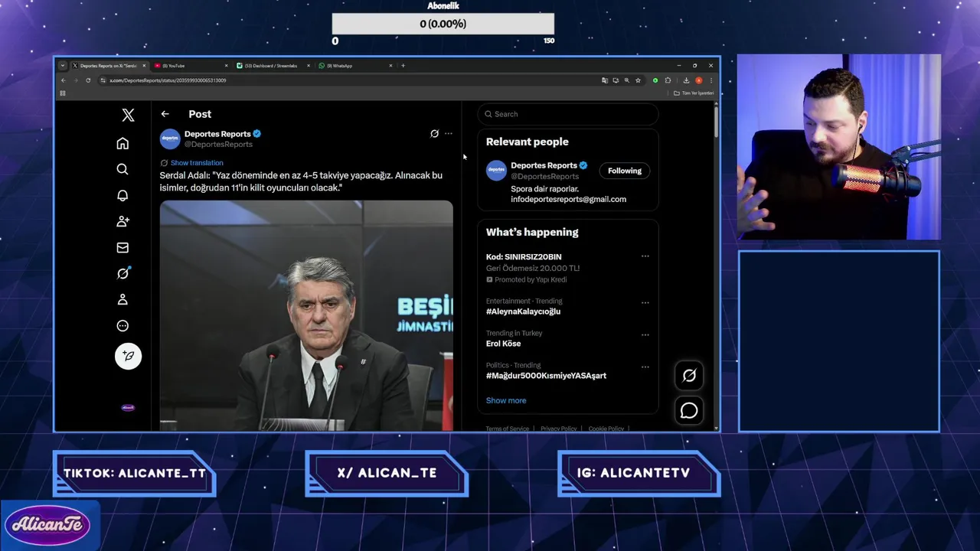Open the browser extensions puzzle icon

coord(668,80)
